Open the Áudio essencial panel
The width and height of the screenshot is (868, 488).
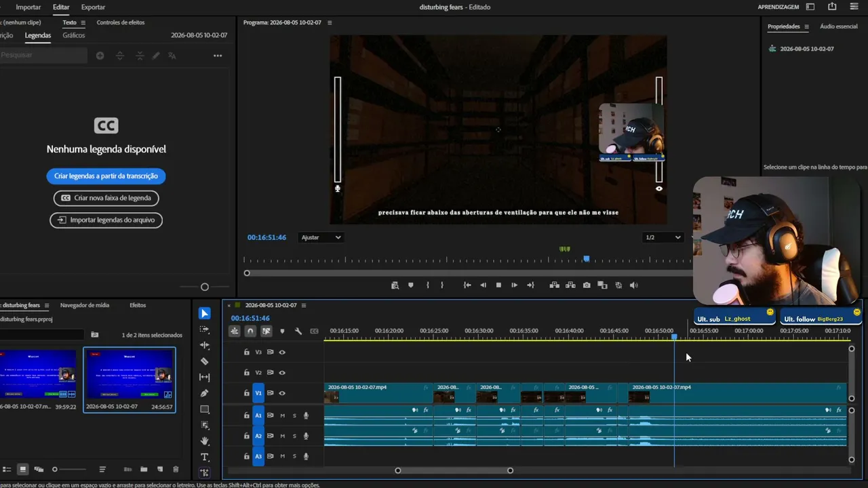coord(839,26)
